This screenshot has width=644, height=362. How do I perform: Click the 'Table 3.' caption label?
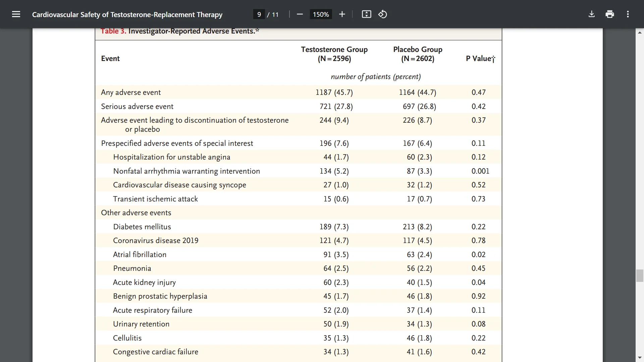pyautogui.click(x=113, y=31)
